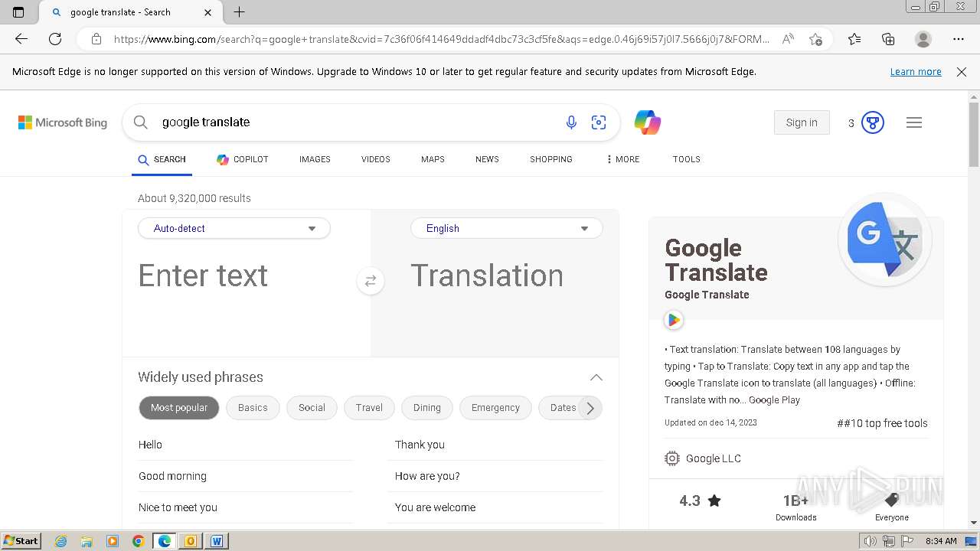Click the browser profile avatar

[x=923, y=39]
